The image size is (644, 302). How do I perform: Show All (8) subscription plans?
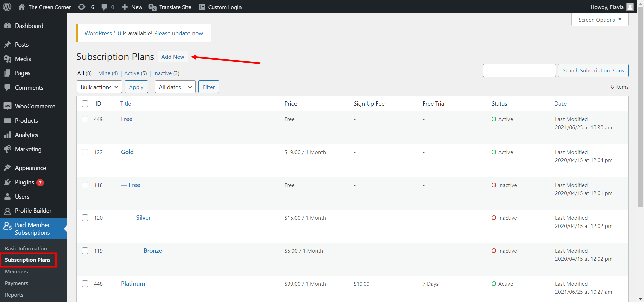(85, 73)
